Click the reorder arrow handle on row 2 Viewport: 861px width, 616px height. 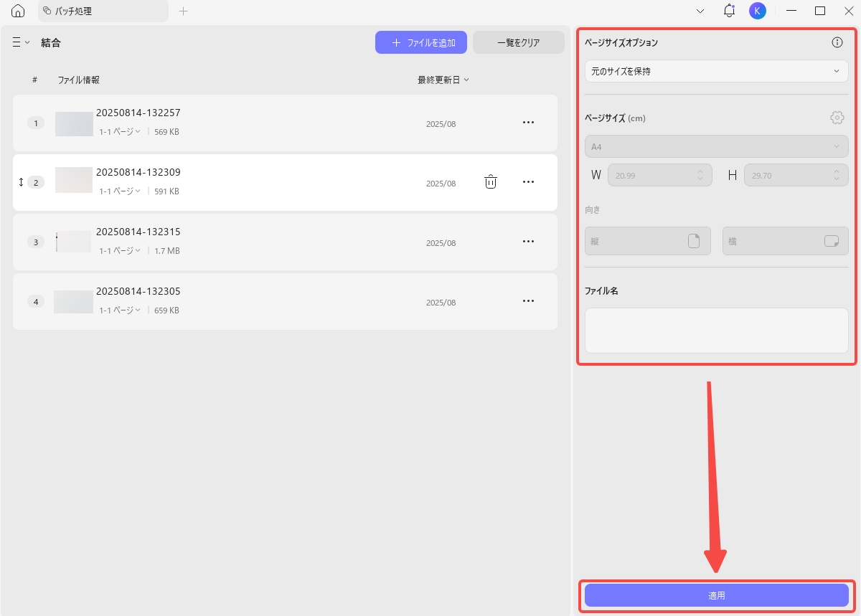(21, 182)
